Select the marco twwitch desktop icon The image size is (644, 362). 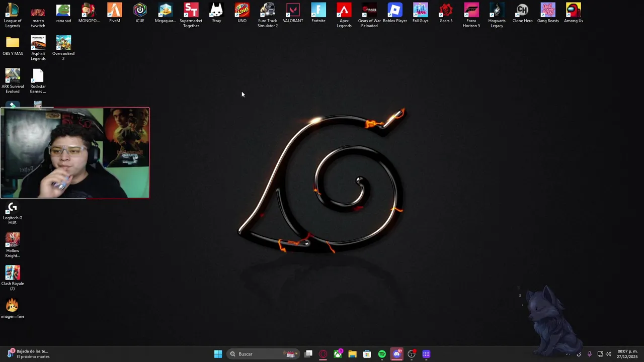[38, 16]
